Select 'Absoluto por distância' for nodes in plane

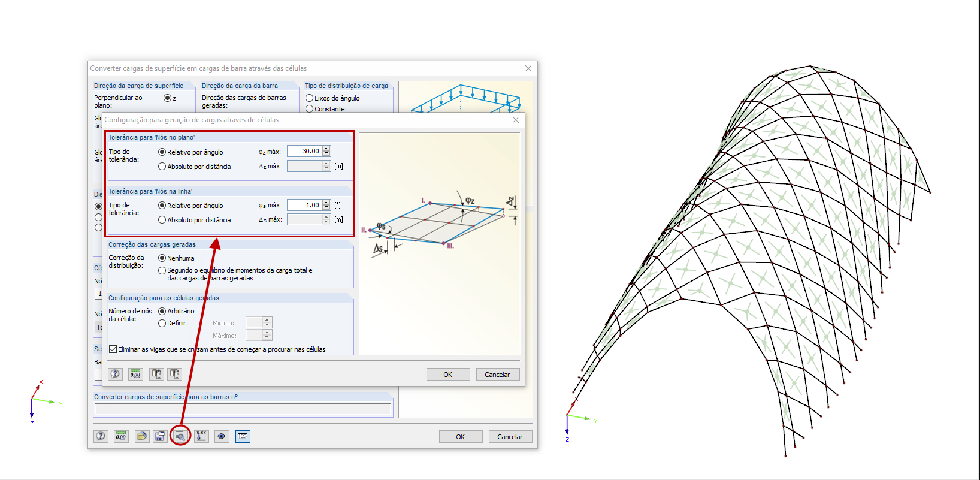pyautogui.click(x=162, y=167)
